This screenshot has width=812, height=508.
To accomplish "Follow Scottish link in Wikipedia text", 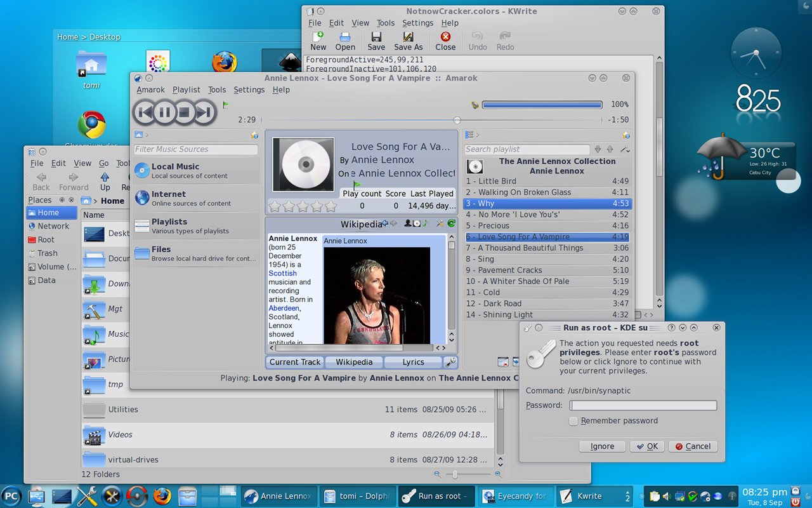I will coord(282,273).
